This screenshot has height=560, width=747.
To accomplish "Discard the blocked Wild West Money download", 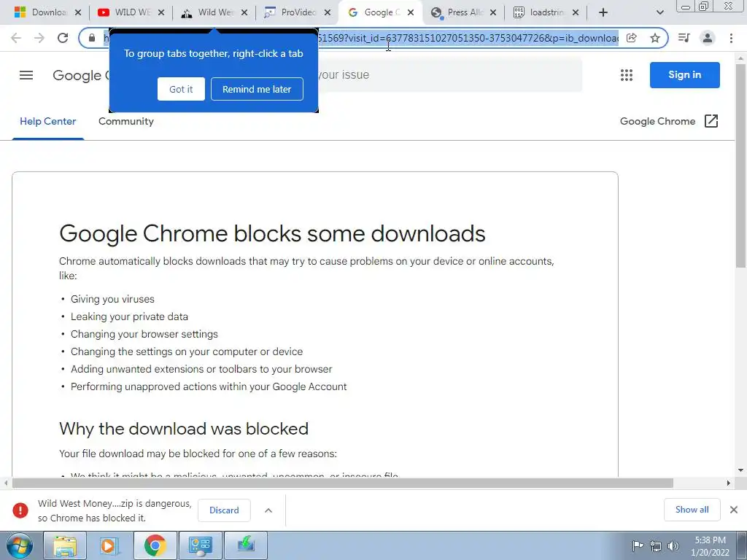I will pos(224,510).
